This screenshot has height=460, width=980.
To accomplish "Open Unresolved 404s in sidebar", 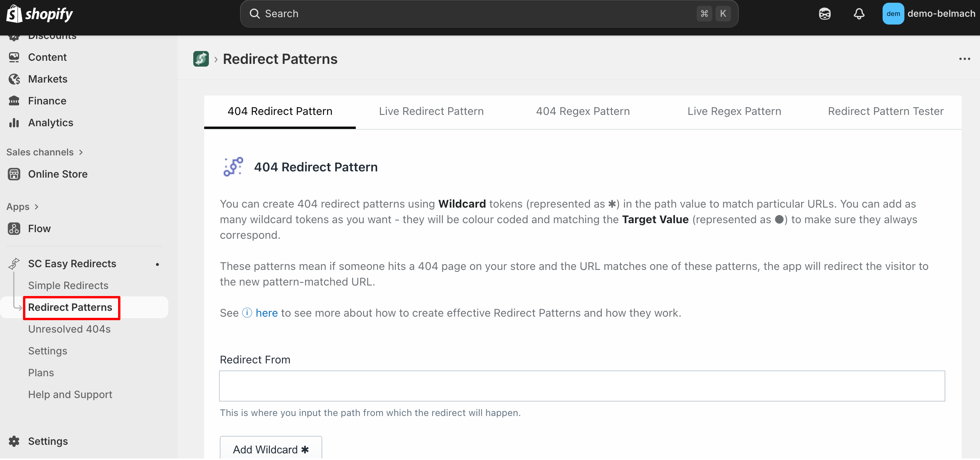I will [x=69, y=329].
